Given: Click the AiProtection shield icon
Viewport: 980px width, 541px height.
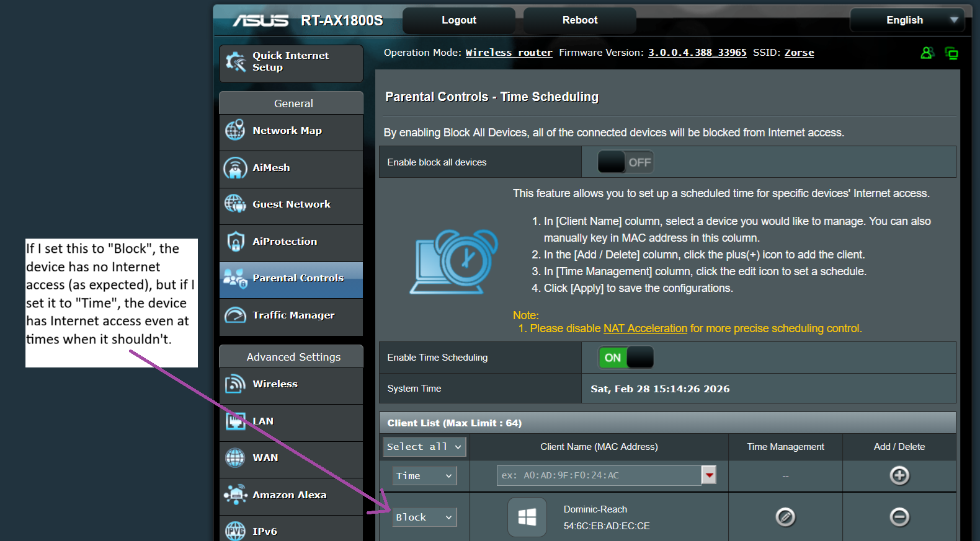Looking at the screenshot, I should click(235, 241).
